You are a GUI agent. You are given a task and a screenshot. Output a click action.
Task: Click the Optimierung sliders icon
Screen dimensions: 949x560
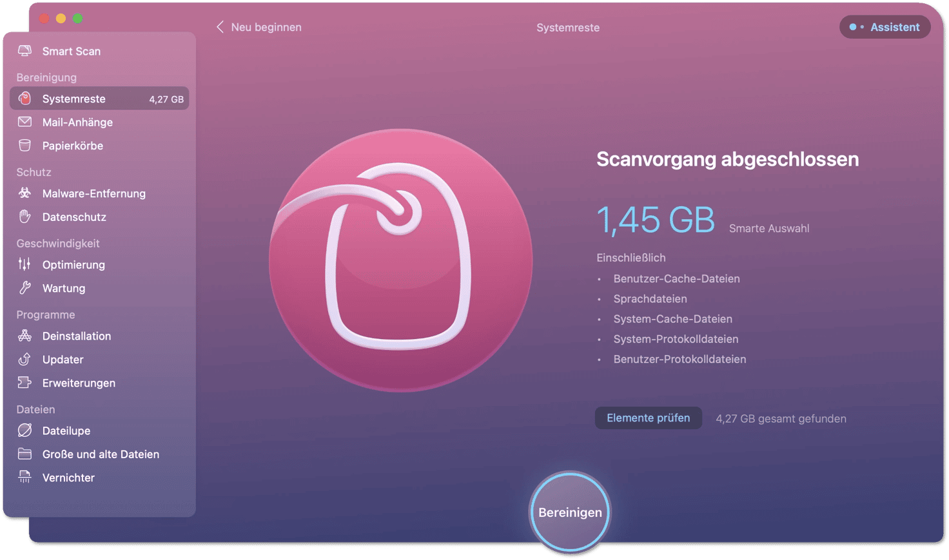click(24, 264)
